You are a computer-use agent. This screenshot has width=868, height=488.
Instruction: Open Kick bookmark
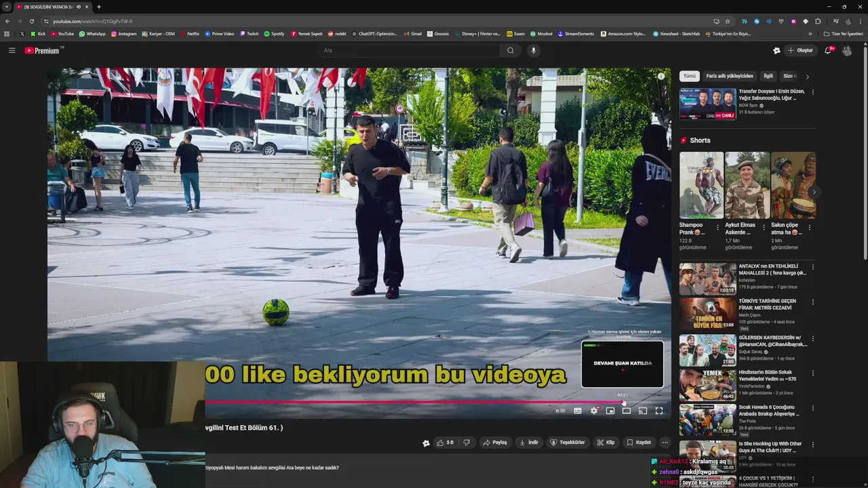click(38, 33)
